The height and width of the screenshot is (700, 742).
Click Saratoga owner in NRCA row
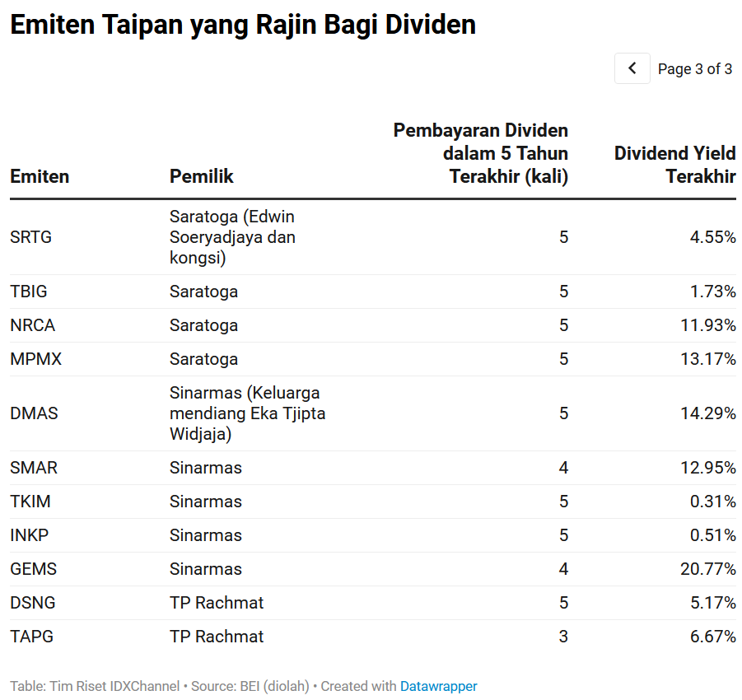203,325
